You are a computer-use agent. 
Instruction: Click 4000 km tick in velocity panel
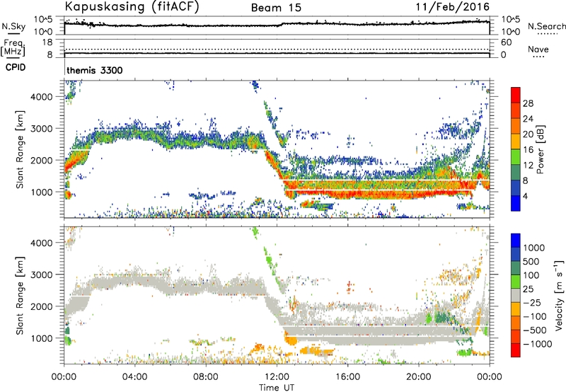[41, 243]
